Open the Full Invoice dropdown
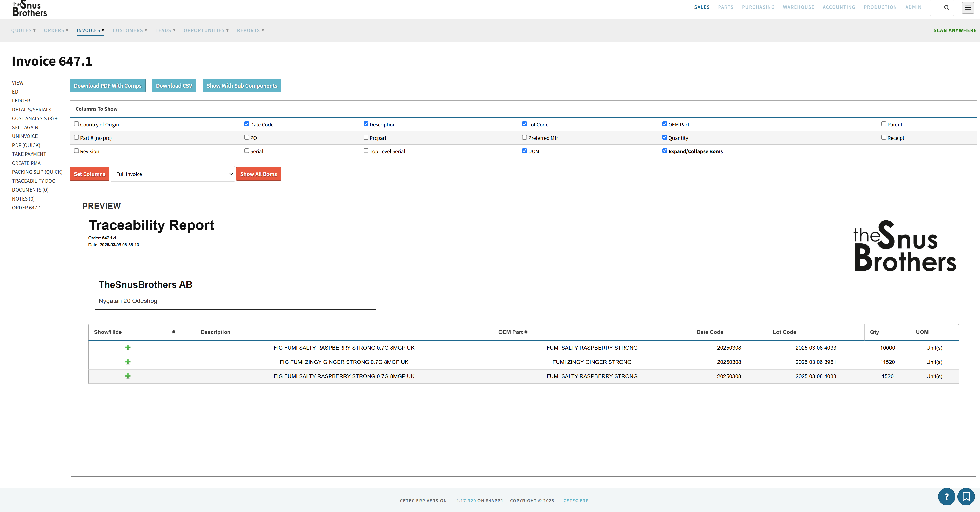Screen dimensions: 980x512 point(173,174)
